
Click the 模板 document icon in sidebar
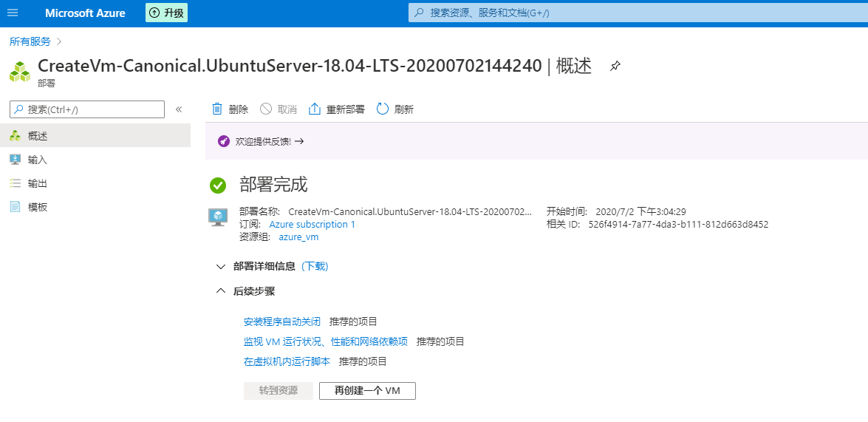point(15,207)
